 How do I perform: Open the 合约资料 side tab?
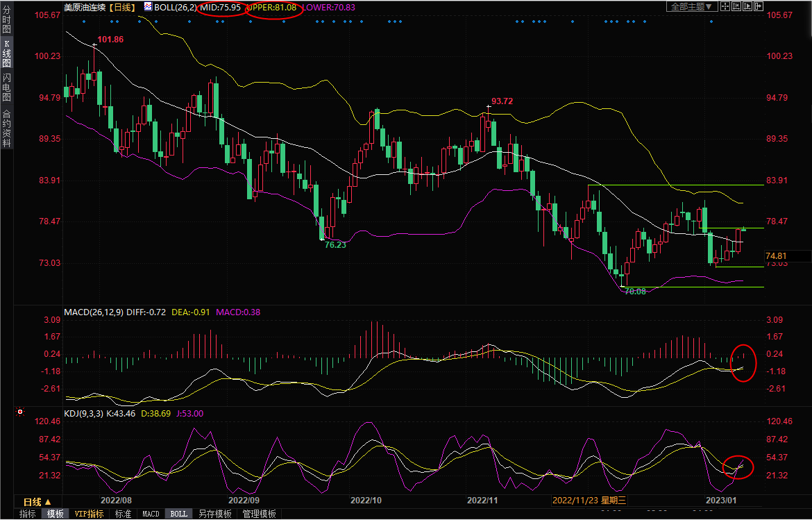6,128
